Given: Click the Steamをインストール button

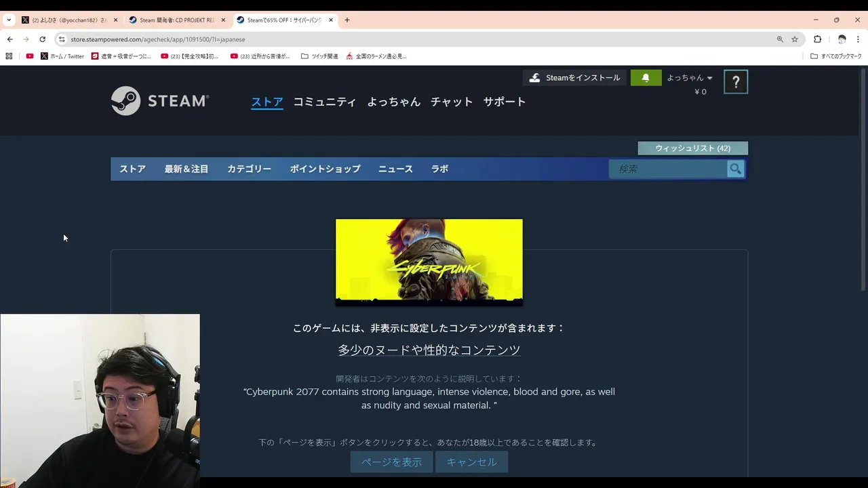Looking at the screenshot, I should pos(574,78).
